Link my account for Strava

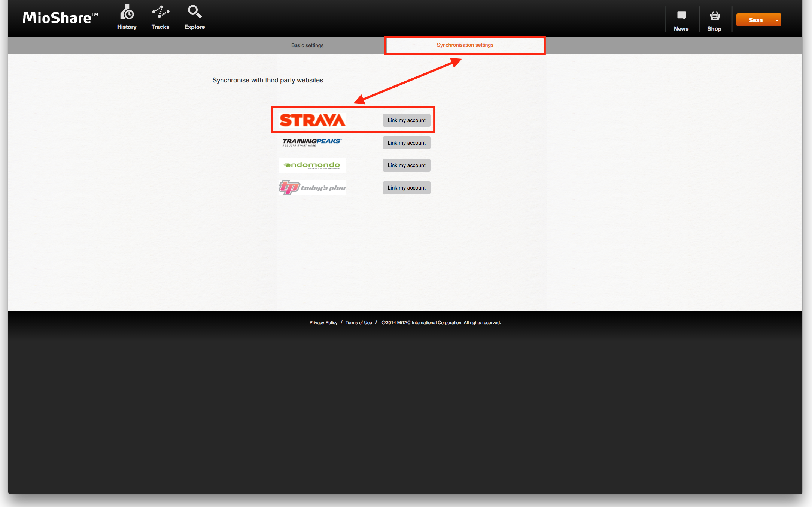[x=407, y=120]
